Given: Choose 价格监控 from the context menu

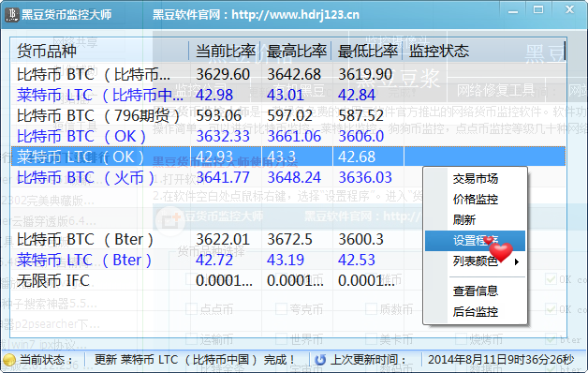Looking at the screenshot, I should tap(475, 200).
